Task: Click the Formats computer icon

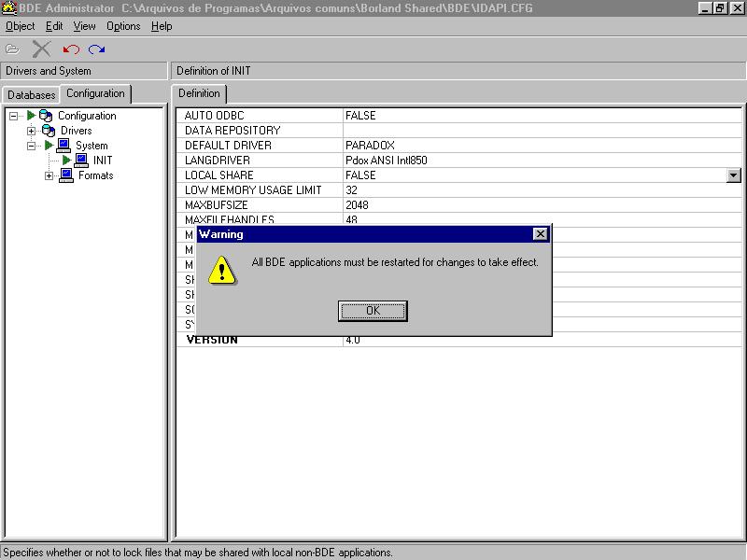Action: tap(66, 175)
